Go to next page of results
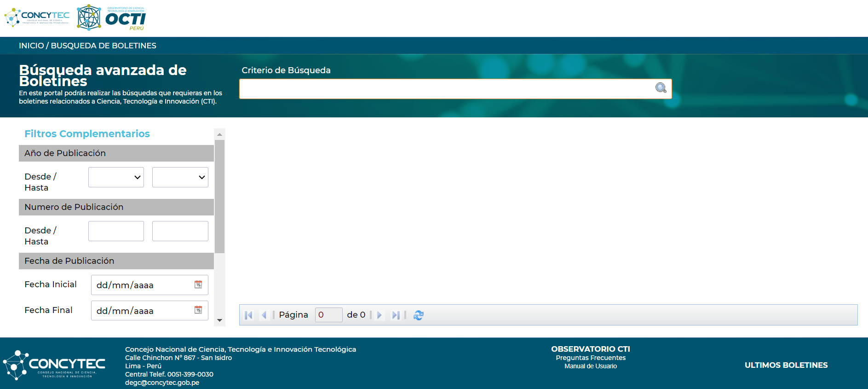This screenshot has width=868, height=389. 379,315
